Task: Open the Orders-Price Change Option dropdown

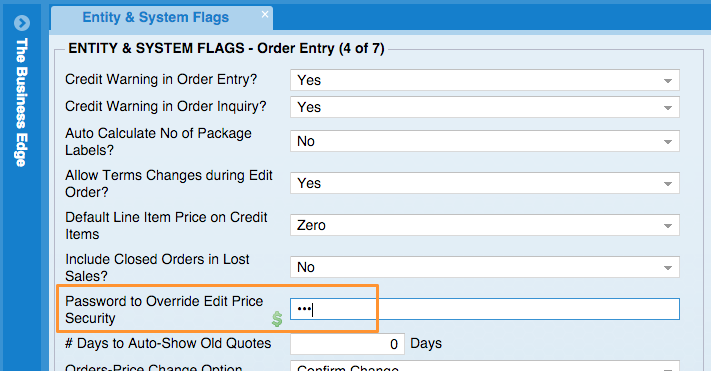Action: (x=485, y=366)
